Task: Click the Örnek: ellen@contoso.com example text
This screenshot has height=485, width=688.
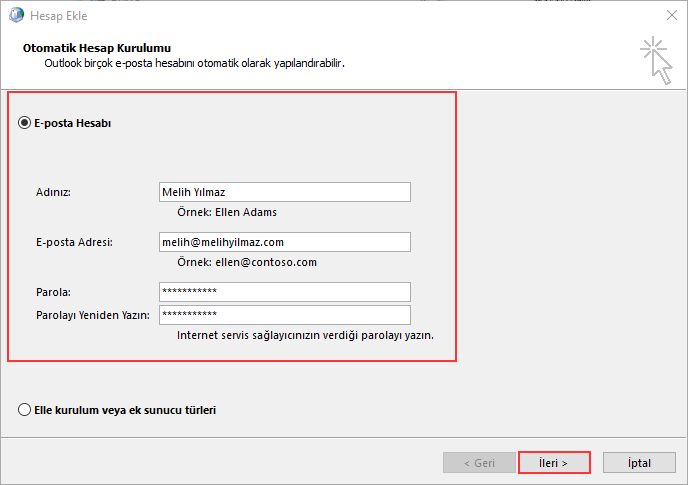Action: point(246,262)
